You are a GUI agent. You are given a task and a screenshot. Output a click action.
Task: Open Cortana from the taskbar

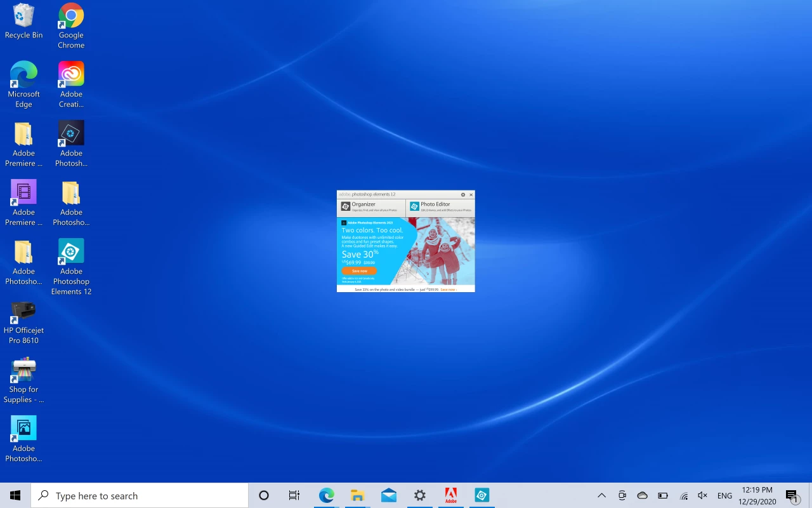click(x=264, y=495)
